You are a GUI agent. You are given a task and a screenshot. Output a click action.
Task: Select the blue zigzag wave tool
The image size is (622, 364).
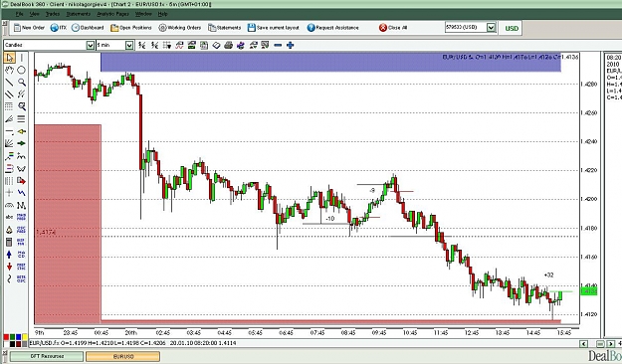click(22, 193)
